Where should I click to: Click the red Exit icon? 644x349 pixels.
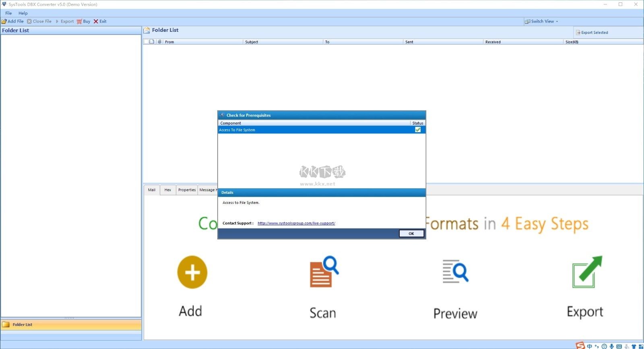point(96,21)
